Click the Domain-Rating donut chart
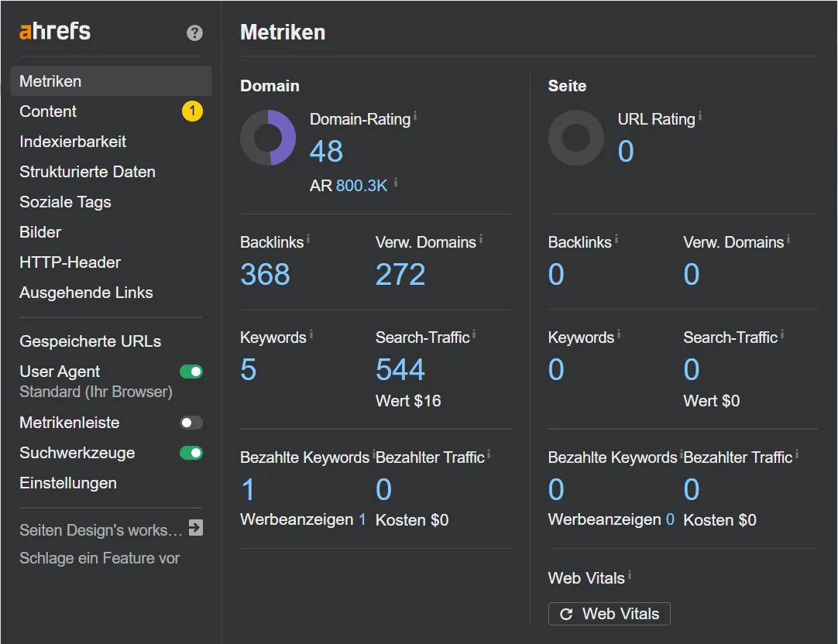The image size is (838, 644). [268, 138]
